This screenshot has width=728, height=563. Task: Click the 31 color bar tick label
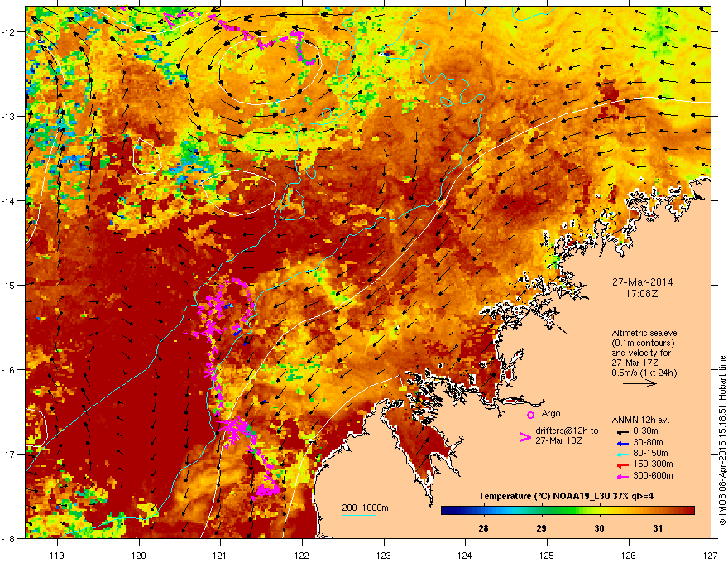[x=658, y=528]
